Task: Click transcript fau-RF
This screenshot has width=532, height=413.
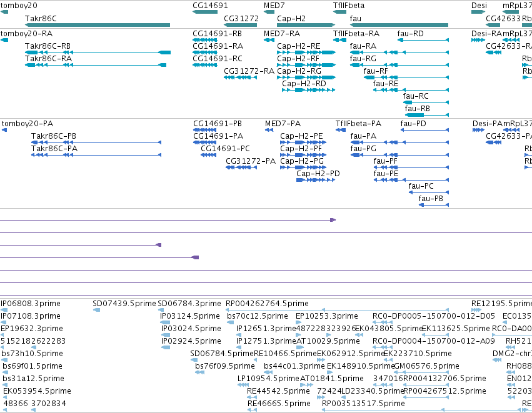Action: (x=406, y=77)
